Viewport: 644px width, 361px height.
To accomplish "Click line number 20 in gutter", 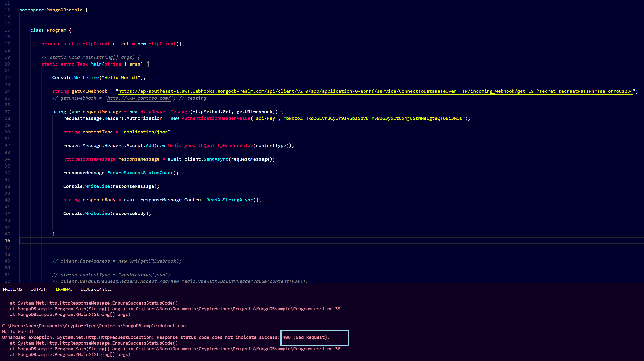I will click(7, 64).
